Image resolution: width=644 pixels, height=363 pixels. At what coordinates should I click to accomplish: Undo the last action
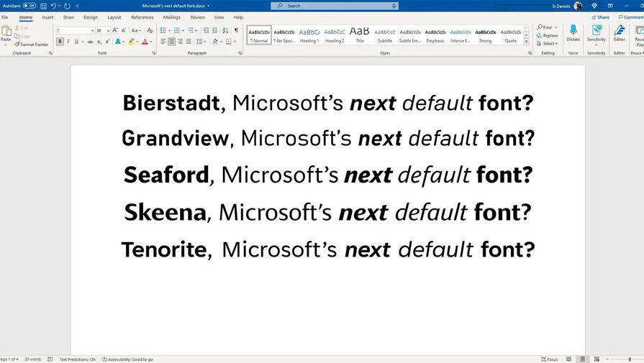[x=53, y=6]
